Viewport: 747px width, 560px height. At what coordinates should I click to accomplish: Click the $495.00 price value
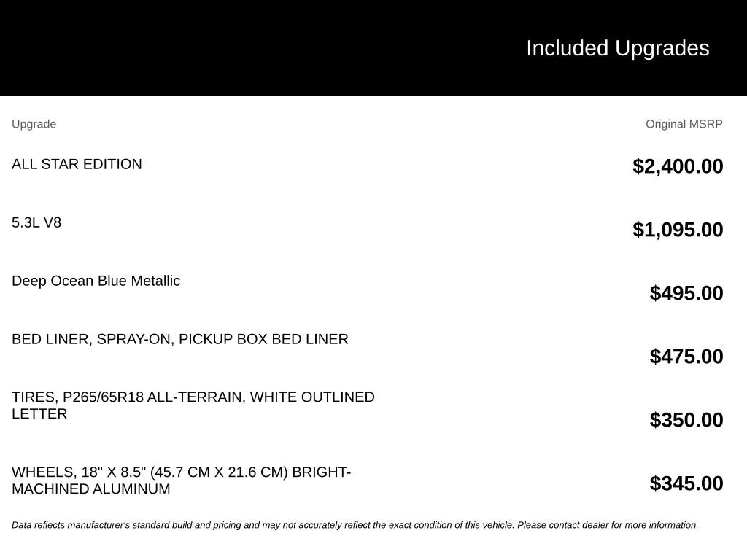tap(686, 293)
